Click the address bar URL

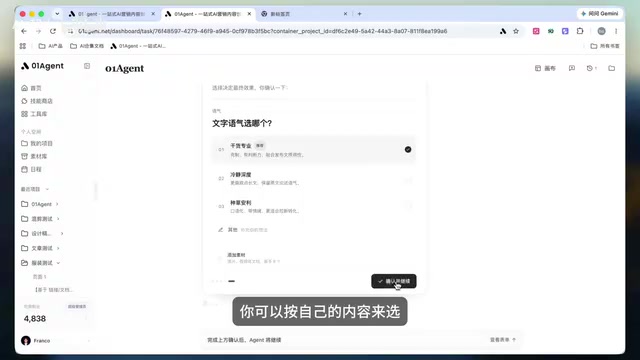[x=262, y=31]
